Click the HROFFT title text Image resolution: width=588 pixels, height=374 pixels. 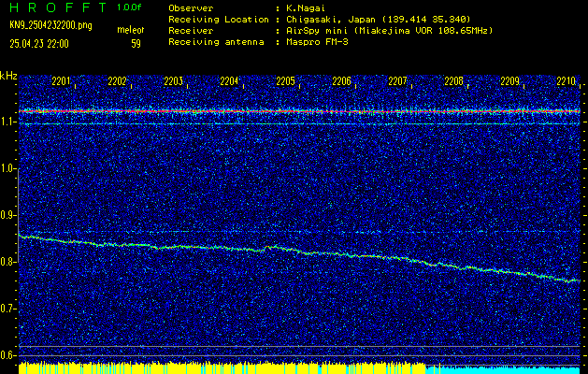click(58, 7)
